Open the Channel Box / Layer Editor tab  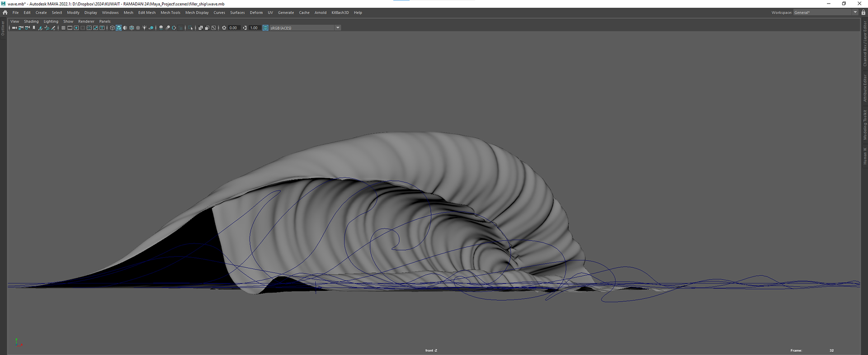[x=865, y=44]
